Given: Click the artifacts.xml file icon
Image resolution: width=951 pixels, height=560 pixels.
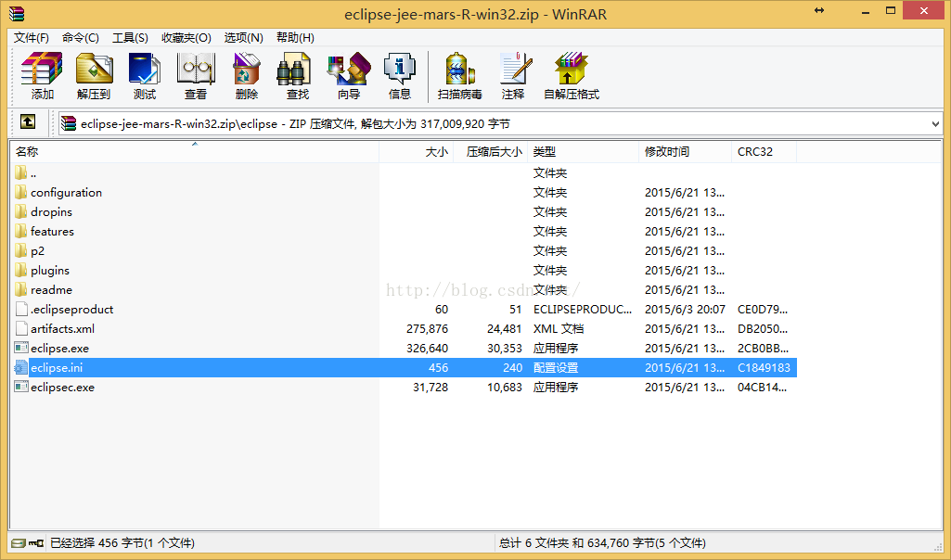Looking at the screenshot, I should (21, 328).
